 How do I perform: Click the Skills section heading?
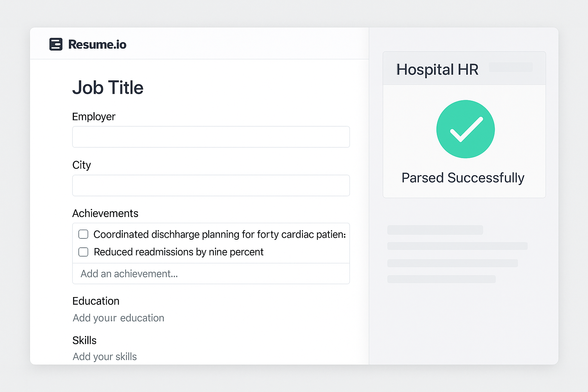point(84,340)
